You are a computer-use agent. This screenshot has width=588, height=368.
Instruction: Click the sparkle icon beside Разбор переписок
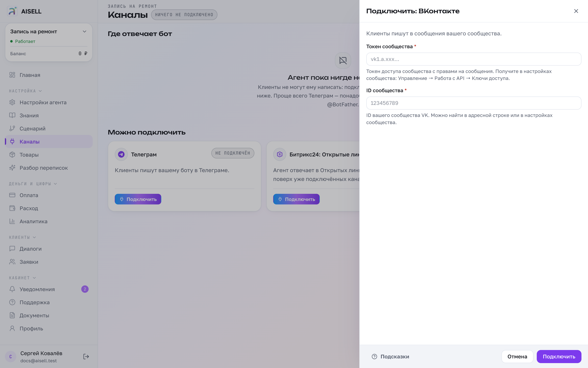click(x=12, y=168)
